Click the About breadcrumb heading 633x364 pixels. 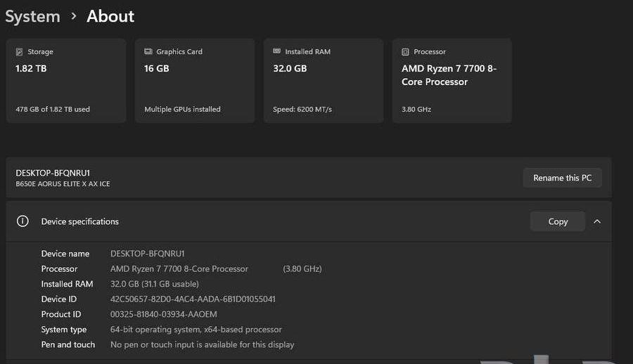tap(110, 17)
